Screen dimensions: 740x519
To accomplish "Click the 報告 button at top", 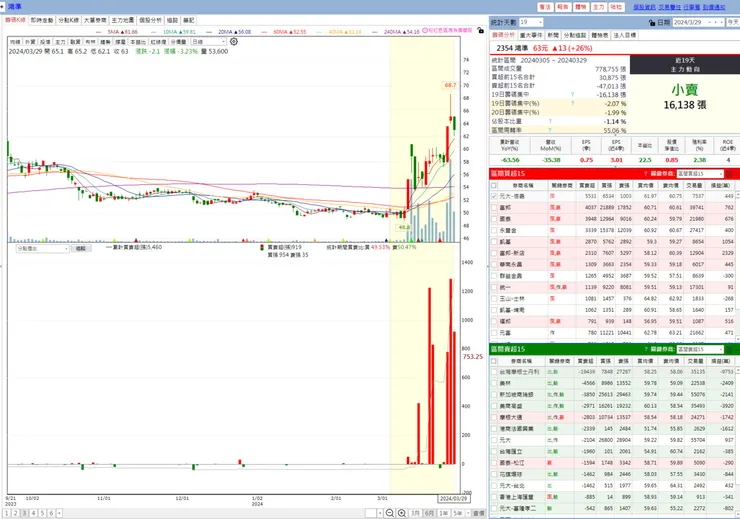I will [x=563, y=7].
